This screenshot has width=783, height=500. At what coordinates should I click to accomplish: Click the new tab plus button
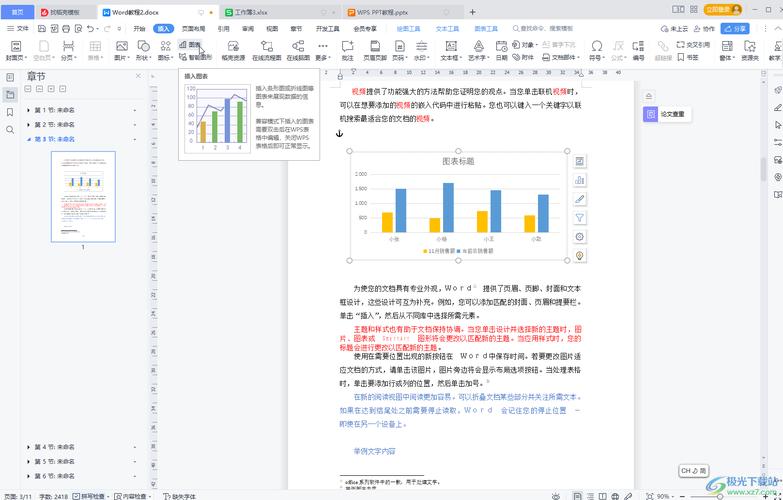click(x=472, y=12)
